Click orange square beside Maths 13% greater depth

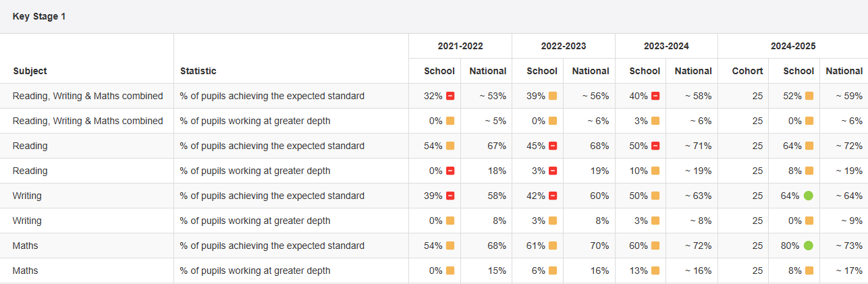point(655,271)
